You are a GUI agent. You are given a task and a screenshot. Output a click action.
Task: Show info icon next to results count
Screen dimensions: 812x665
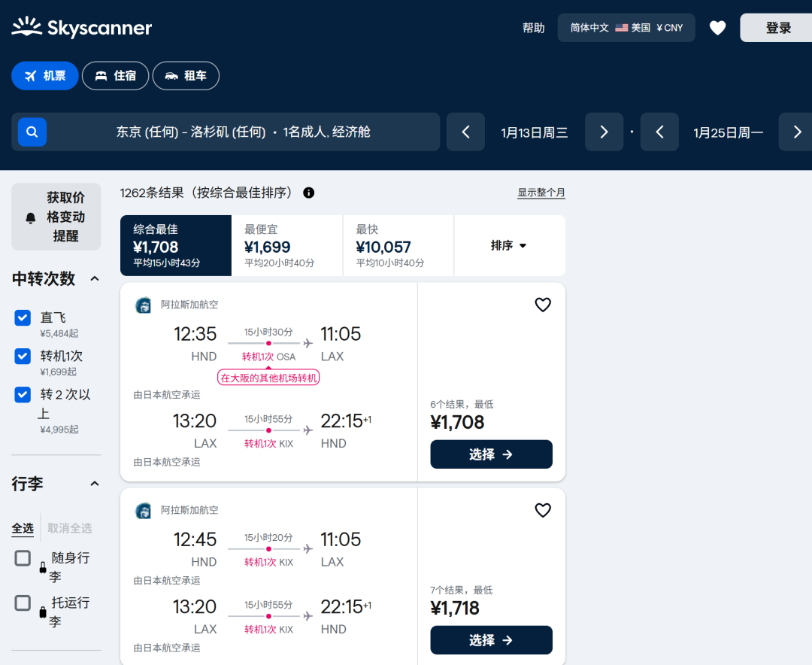pyautogui.click(x=309, y=193)
